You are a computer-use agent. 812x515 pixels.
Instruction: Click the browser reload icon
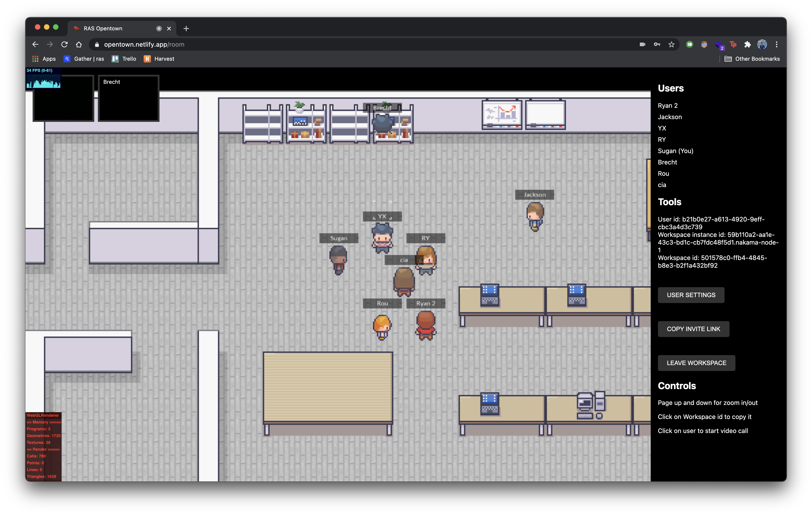pos(64,44)
